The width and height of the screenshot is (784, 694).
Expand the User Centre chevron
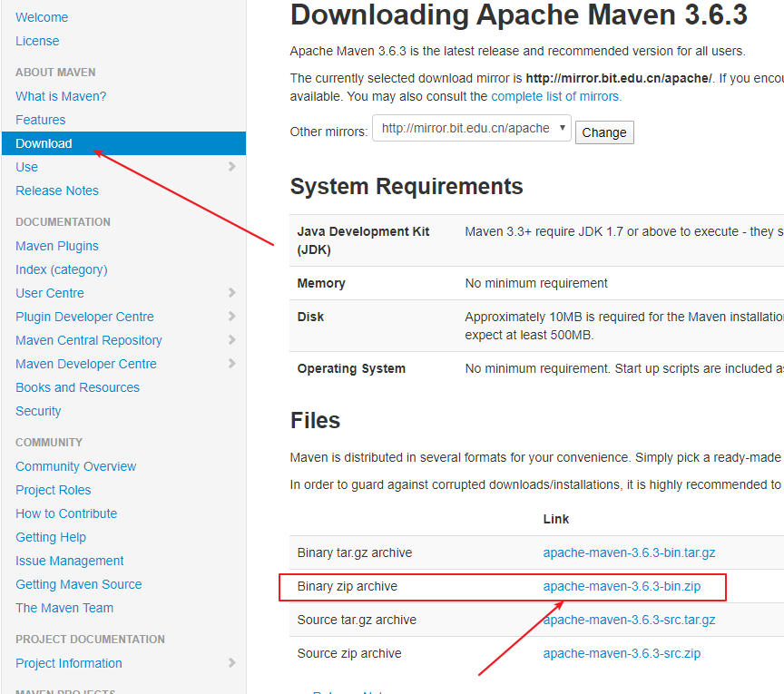point(231,292)
